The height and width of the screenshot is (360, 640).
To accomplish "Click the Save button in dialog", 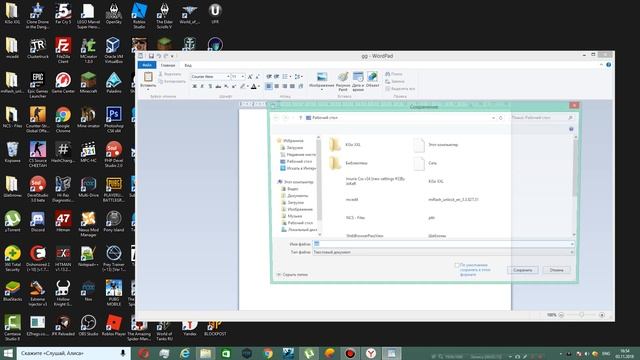I will (x=523, y=270).
